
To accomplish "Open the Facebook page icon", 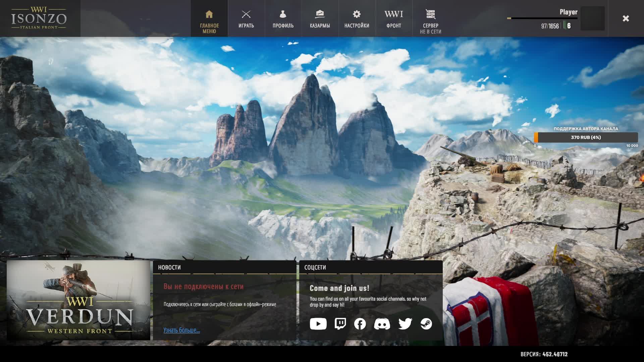I will point(360,324).
